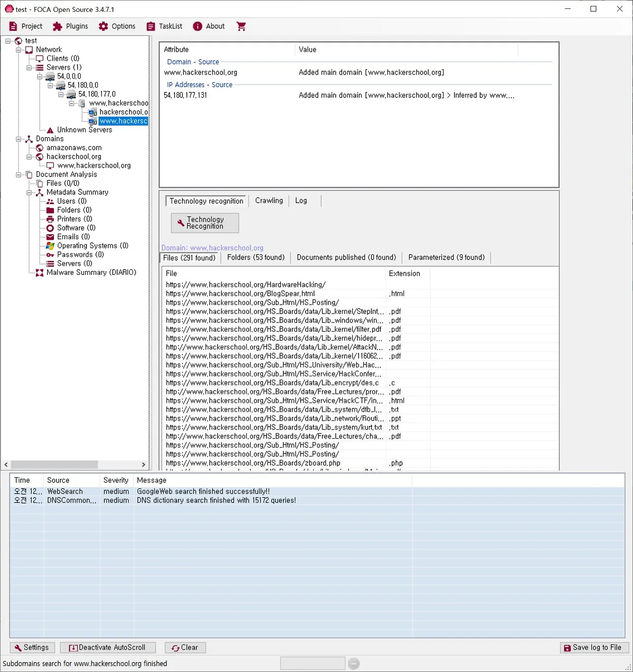Click the Malware Summary (DIARIO) icon
The image size is (633, 672).
(x=40, y=272)
